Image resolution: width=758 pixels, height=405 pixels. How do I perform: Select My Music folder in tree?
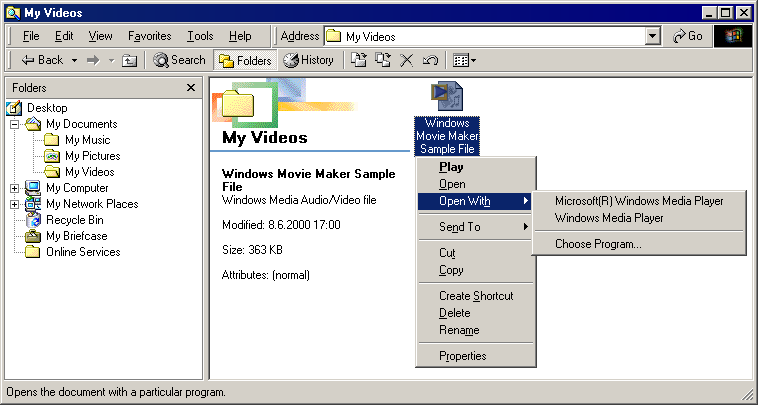87,140
